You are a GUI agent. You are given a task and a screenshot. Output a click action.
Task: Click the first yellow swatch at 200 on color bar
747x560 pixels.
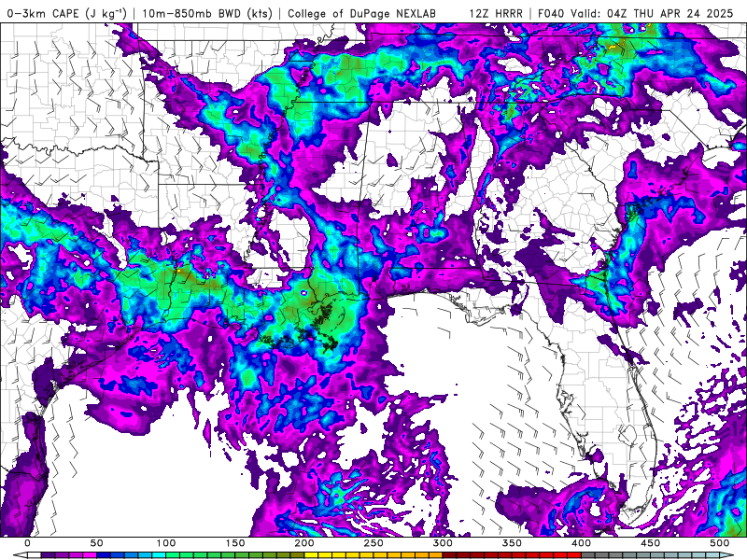tap(311, 554)
